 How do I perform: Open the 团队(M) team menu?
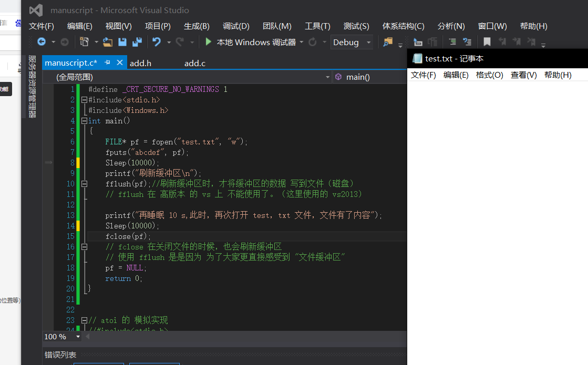click(277, 26)
